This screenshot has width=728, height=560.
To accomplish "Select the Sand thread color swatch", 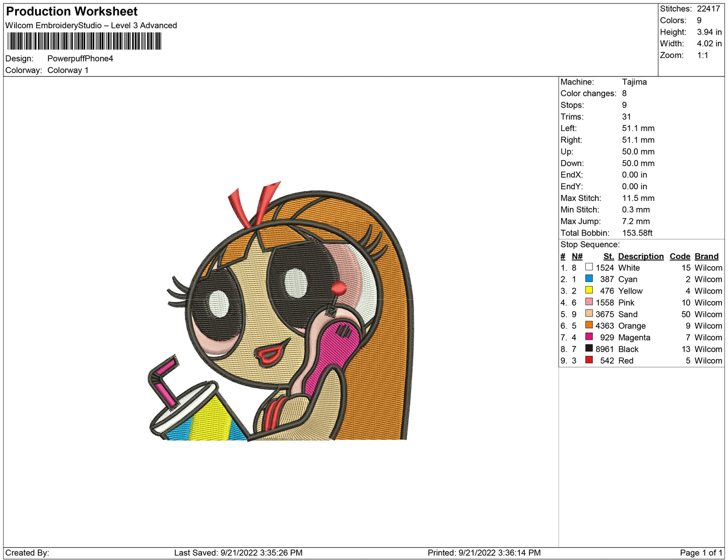I will [589, 313].
